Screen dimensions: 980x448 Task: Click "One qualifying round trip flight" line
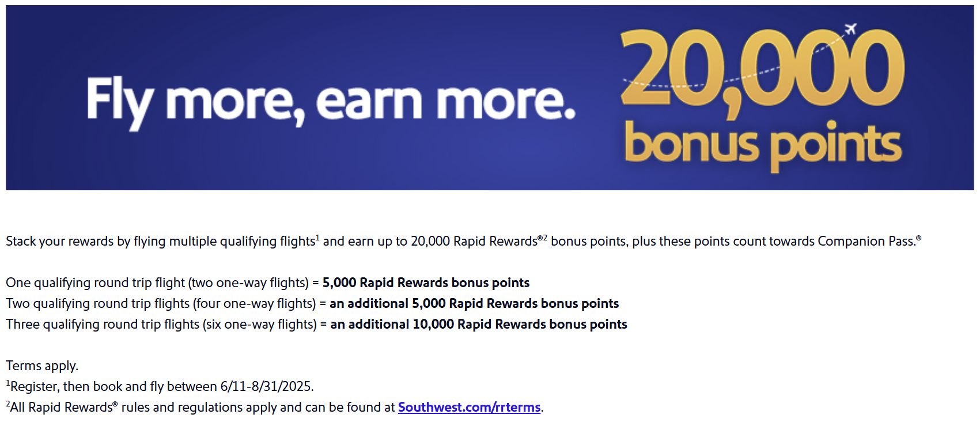[x=267, y=283]
